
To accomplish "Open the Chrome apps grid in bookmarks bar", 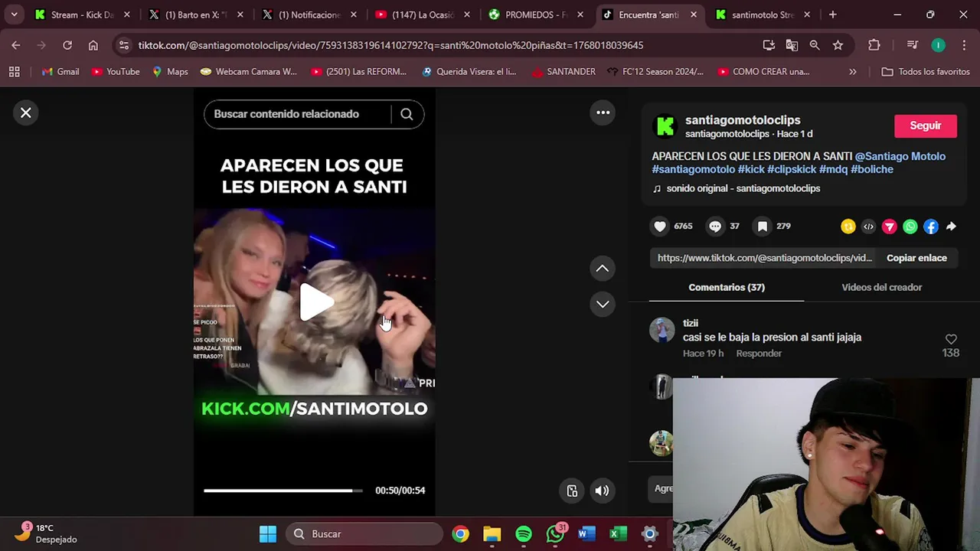I will click(14, 72).
